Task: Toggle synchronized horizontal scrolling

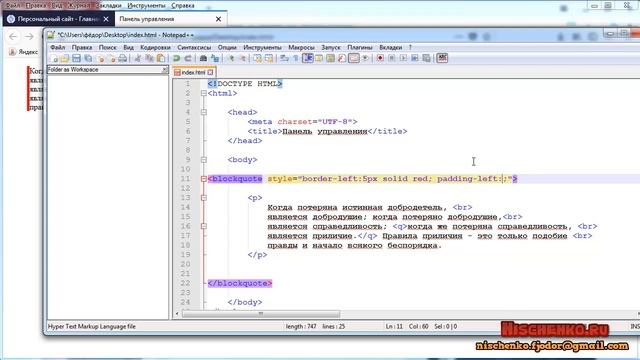Action: [269, 58]
